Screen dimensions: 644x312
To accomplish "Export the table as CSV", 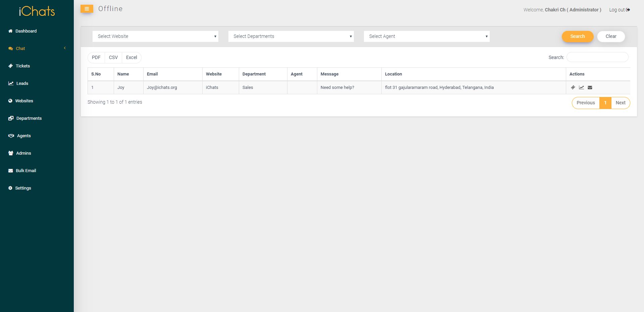I will pyautogui.click(x=113, y=57).
